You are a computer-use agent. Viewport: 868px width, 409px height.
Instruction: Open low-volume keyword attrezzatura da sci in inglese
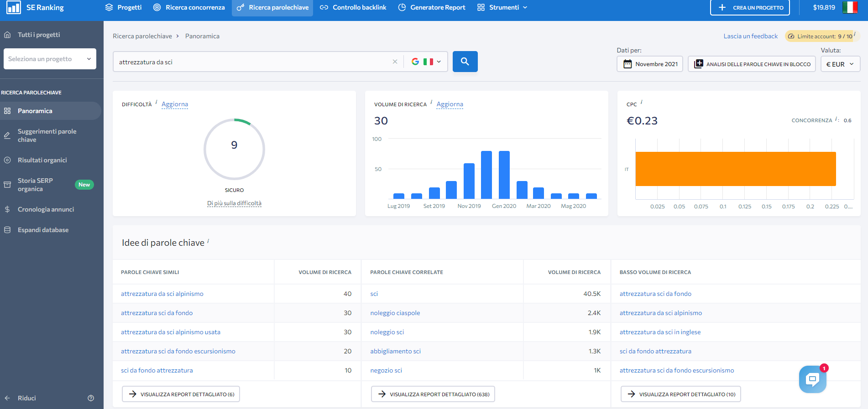[x=660, y=332]
